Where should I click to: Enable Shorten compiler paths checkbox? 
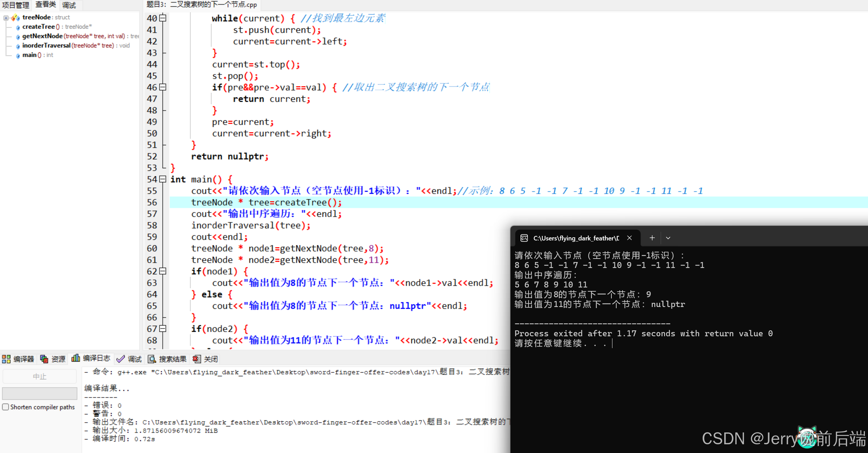6,407
